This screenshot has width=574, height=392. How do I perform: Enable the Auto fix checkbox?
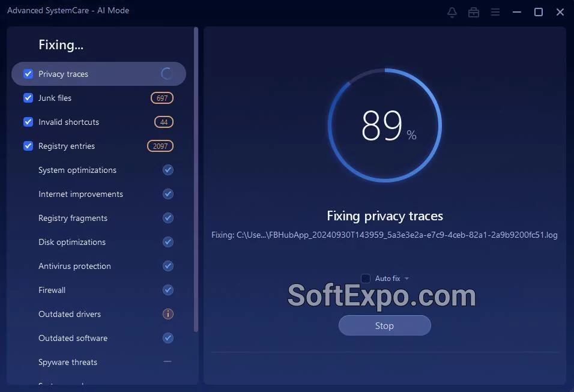(366, 278)
